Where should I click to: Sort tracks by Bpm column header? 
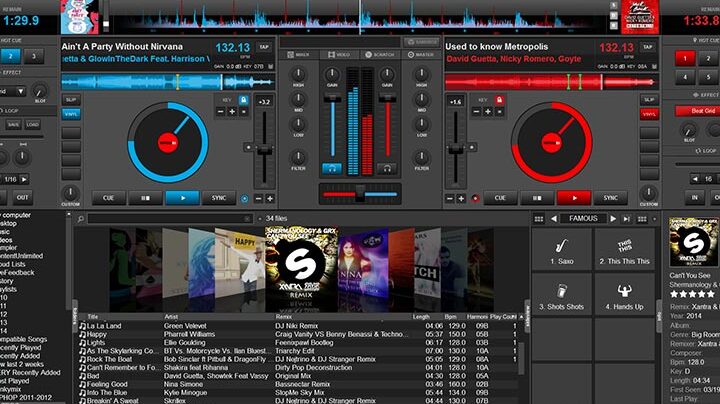[450, 317]
